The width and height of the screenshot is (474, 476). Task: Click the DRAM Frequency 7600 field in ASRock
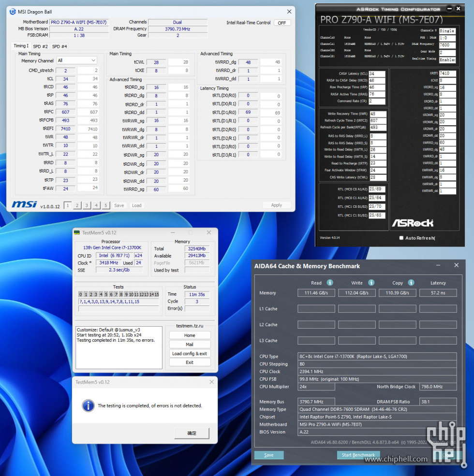click(x=447, y=45)
